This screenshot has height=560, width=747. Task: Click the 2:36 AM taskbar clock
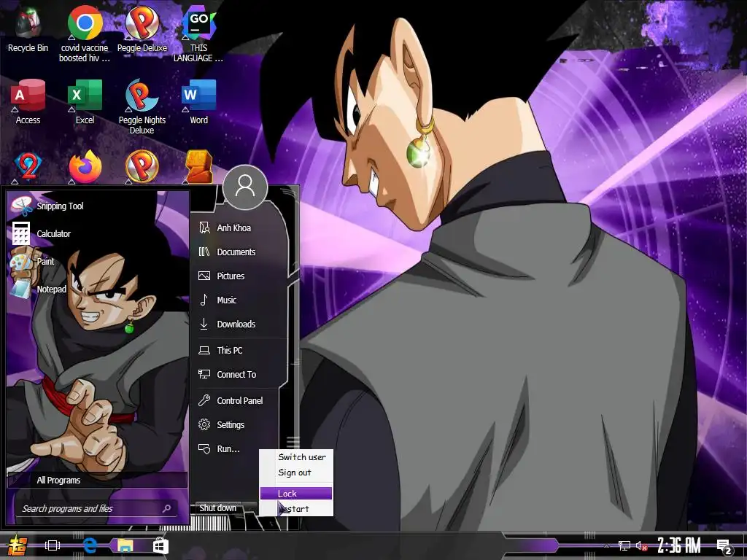(x=679, y=545)
